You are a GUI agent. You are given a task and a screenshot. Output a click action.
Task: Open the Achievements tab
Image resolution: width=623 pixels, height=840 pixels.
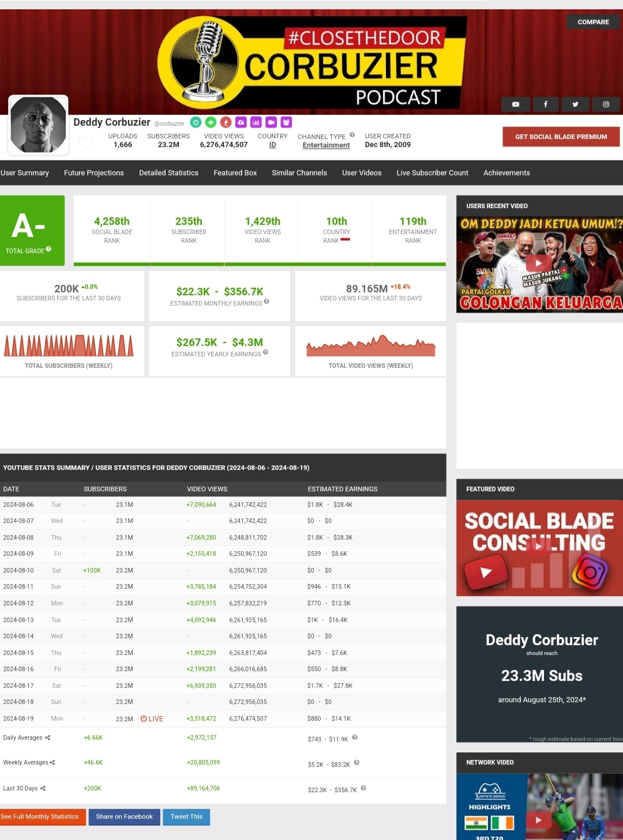tap(506, 173)
